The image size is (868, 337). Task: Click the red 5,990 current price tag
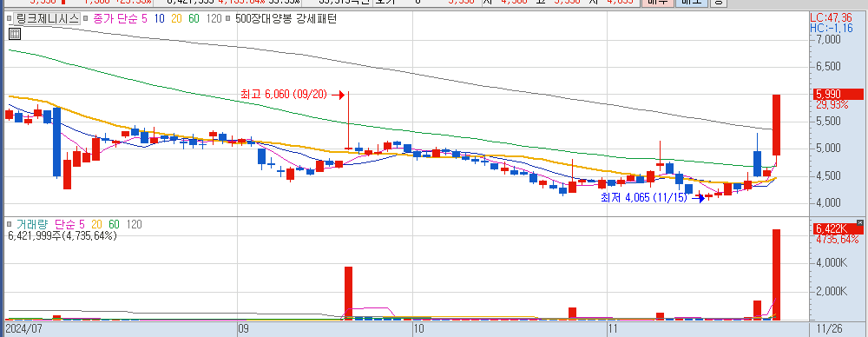pyautogui.click(x=838, y=94)
